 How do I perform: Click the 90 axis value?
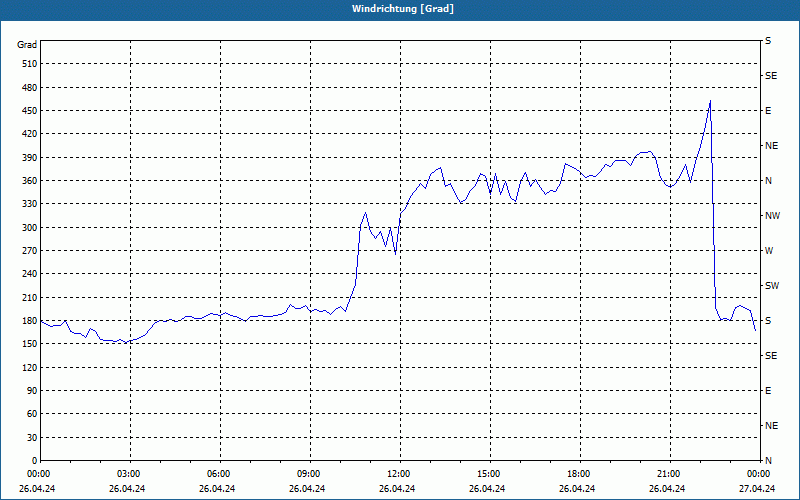click(x=33, y=391)
